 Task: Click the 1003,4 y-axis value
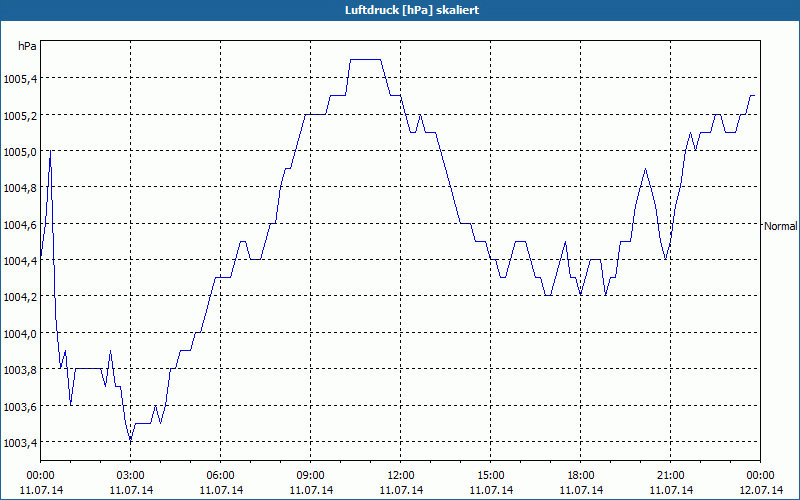pyautogui.click(x=19, y=443)
